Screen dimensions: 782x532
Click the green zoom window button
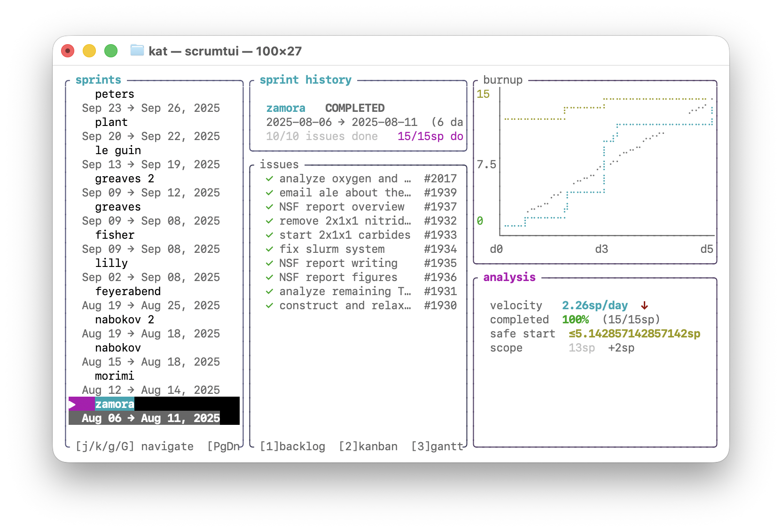click(111, 50)
